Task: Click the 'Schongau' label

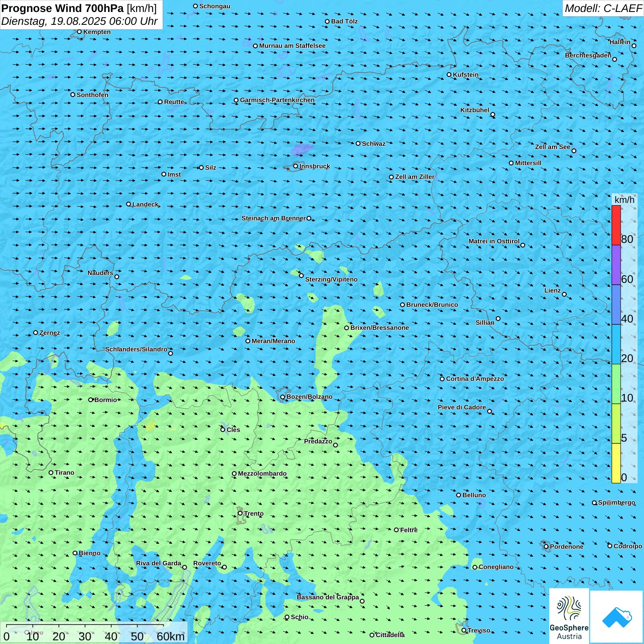Action: 215,6
